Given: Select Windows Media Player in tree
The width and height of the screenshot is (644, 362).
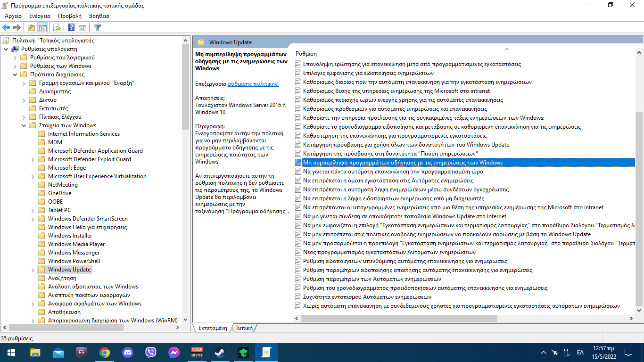Looking at the screenshot, I should coord(76,244).
